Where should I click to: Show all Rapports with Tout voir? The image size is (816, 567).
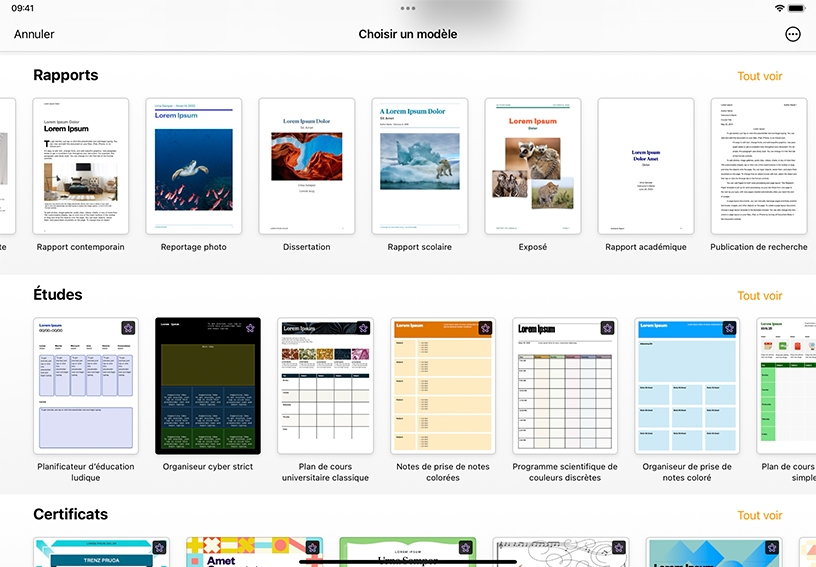(x=760, y=76)
